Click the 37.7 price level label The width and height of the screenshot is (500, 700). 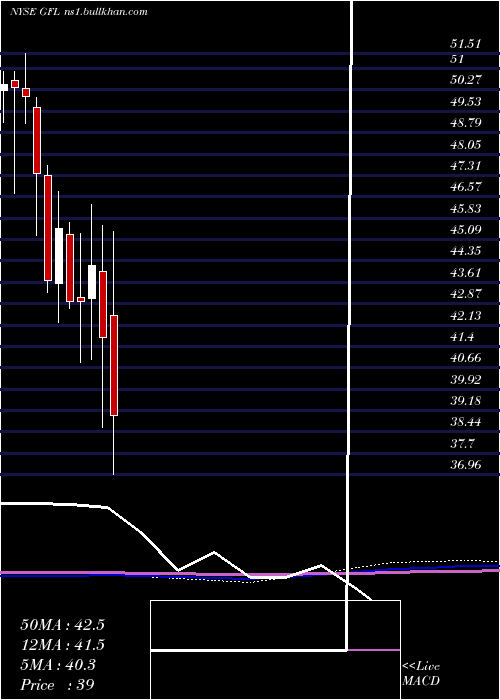(463, 444)
